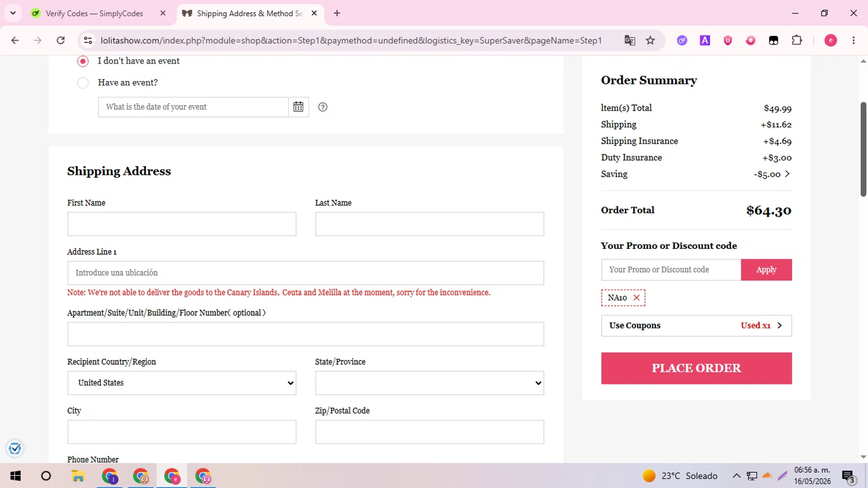
Task: Click the weather 23°C Soleado widget
Action: pos(680,476)
